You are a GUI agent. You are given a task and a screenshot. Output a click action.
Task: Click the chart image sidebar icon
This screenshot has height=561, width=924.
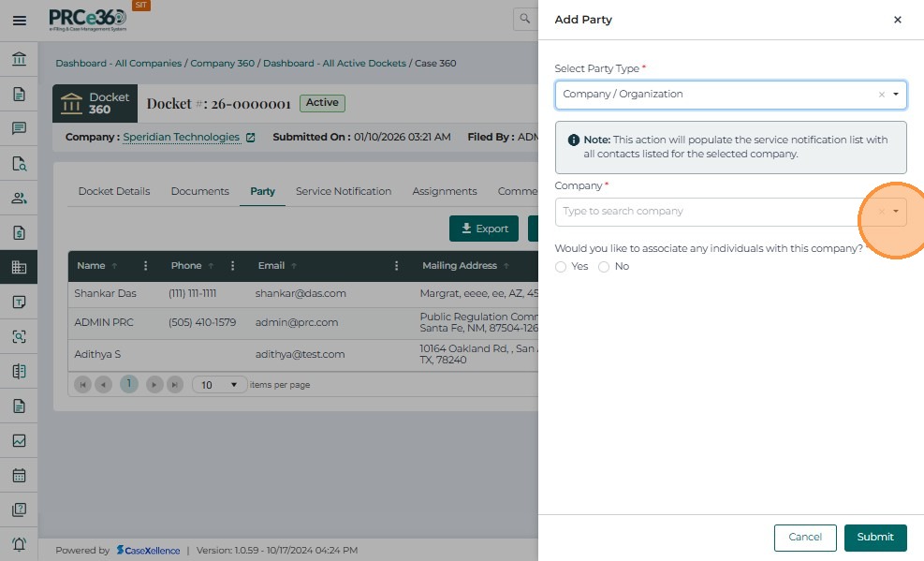pyautogui.click(x=19, y=440)
